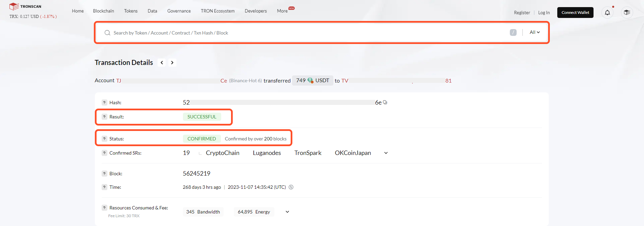Click the help icon next to Resources Consumed

[x=104, y=208]
